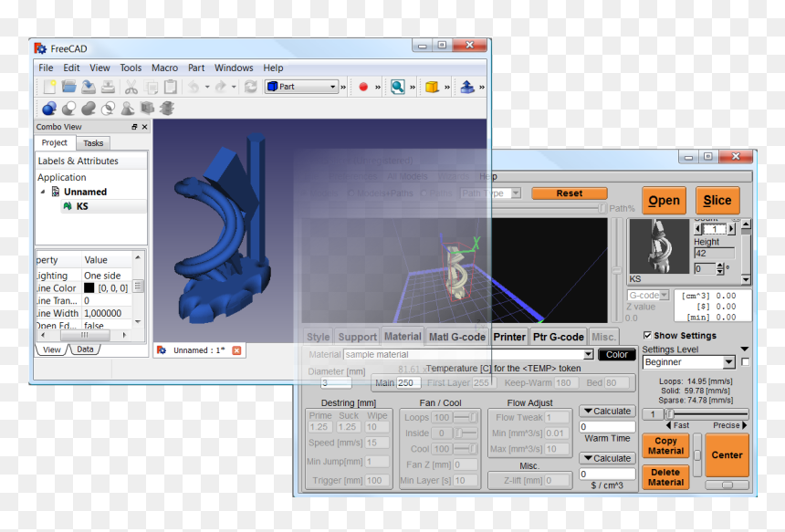
Task: Click the Fit all zoom icon
Action: pos(397,87)
